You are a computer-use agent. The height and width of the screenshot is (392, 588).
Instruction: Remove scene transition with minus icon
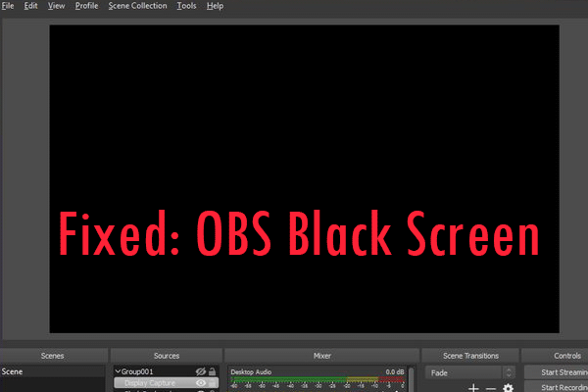[x=491, y=389]
